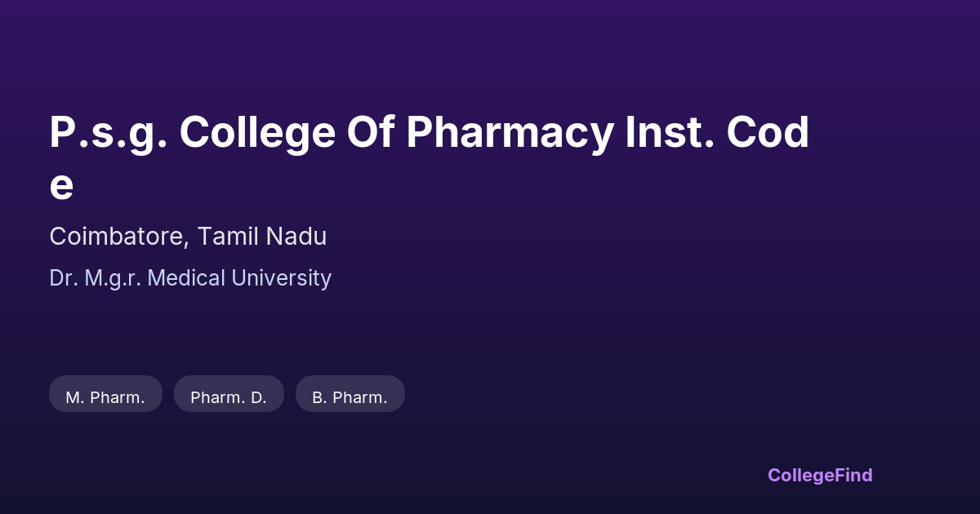Click the wrapped letter "e" on the title's second line

tap(61, 186)
